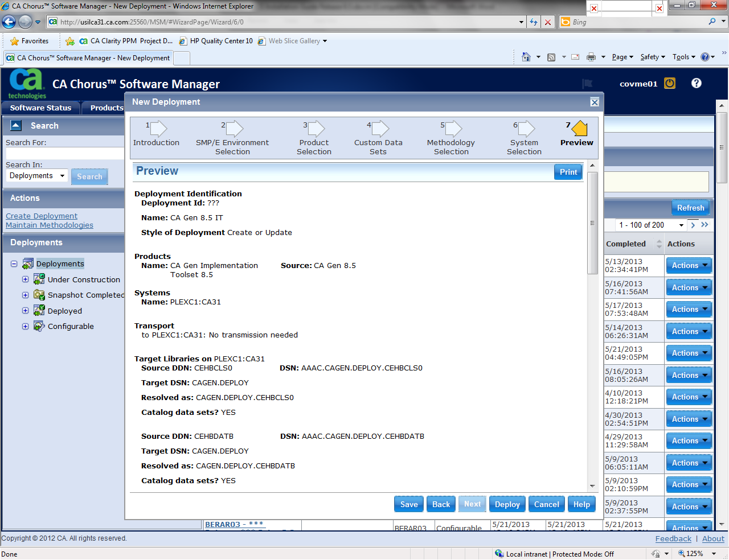Open the 1 - 100 of 200 page dropdown
The image size is (729, 560).
pos(650,225)
